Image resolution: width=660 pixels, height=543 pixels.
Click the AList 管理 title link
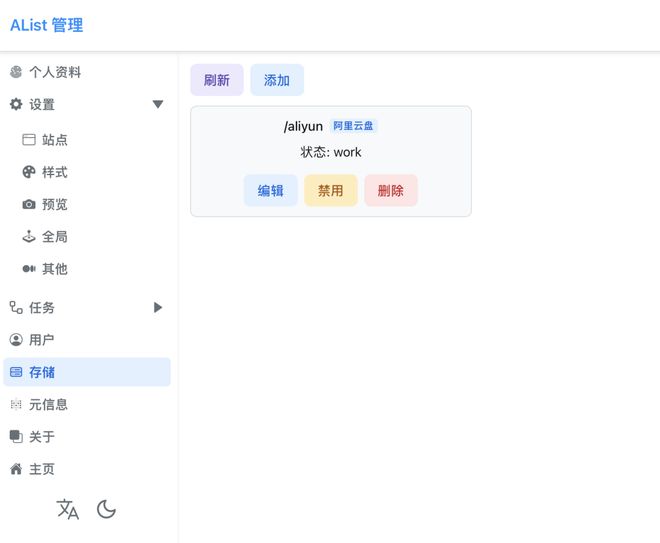[x=46, y=25]
